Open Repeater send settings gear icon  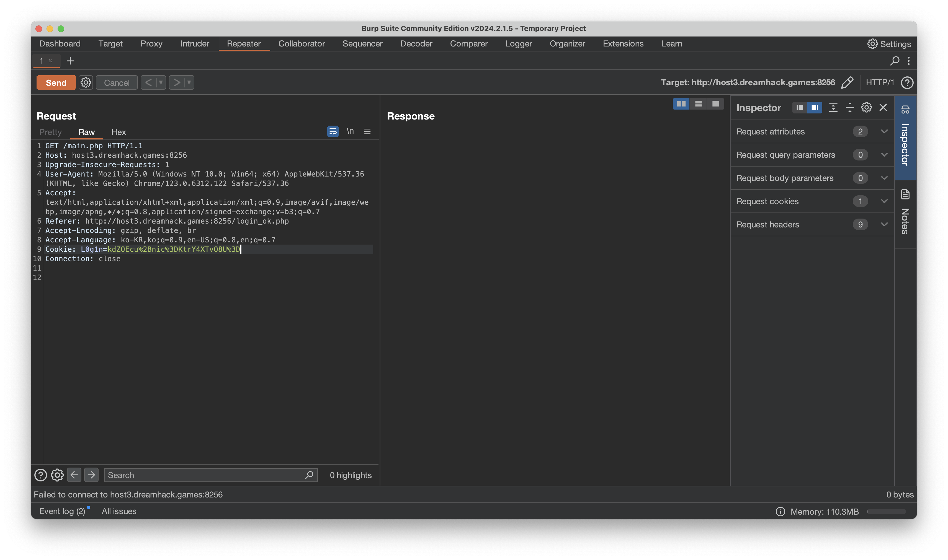86,82
